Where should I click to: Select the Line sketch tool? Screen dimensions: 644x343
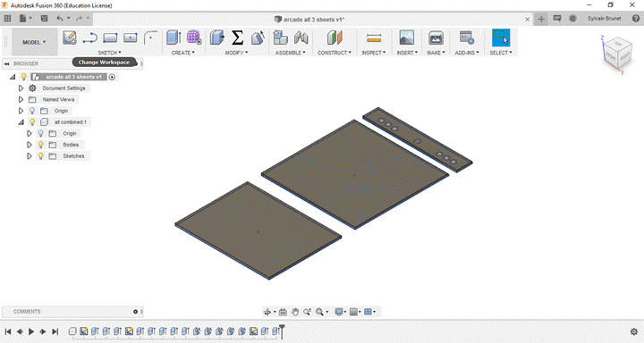[90, 38]
